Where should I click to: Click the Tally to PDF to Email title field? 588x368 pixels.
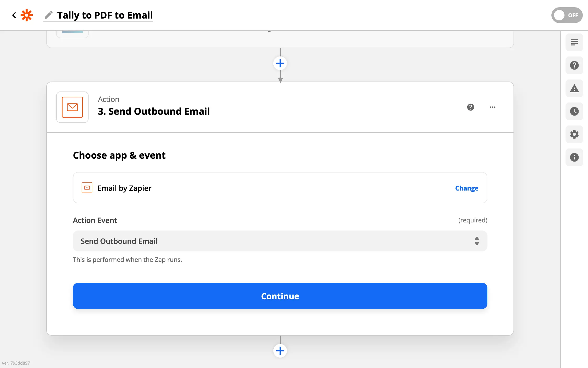click(105, 15)
